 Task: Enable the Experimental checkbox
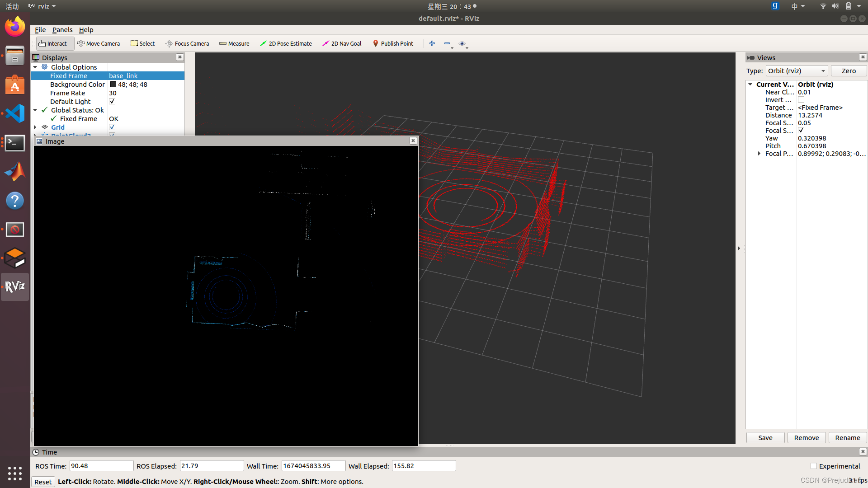(814, 466)
